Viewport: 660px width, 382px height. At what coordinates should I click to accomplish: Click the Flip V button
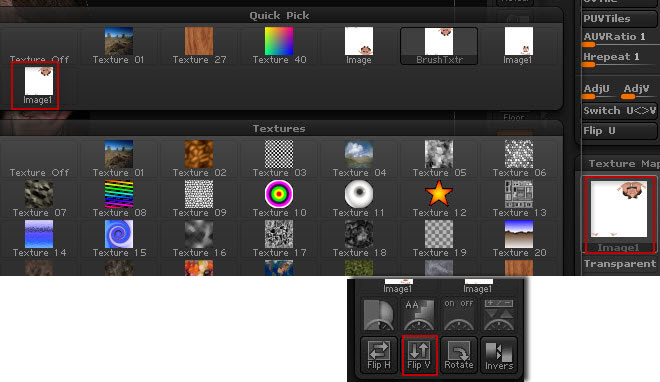point(419,355)
